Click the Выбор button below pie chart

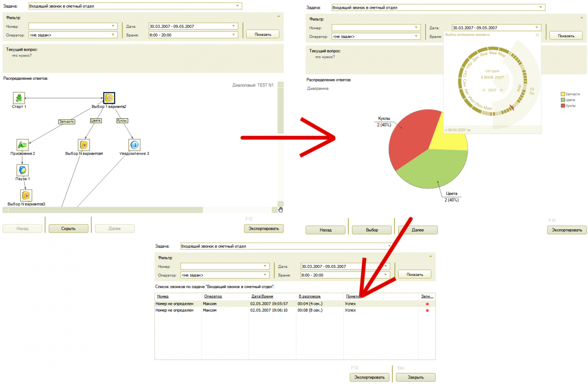point(372,230)
